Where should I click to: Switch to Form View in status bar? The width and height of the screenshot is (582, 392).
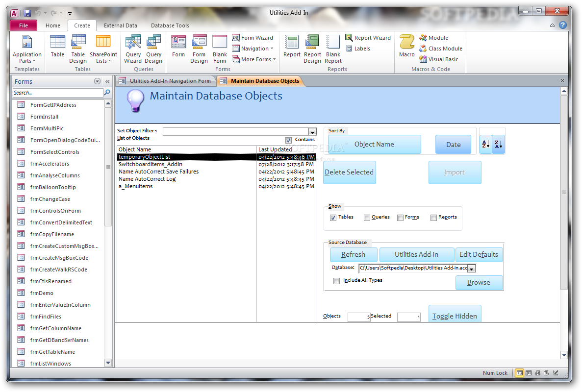click(x=519, y=373)
